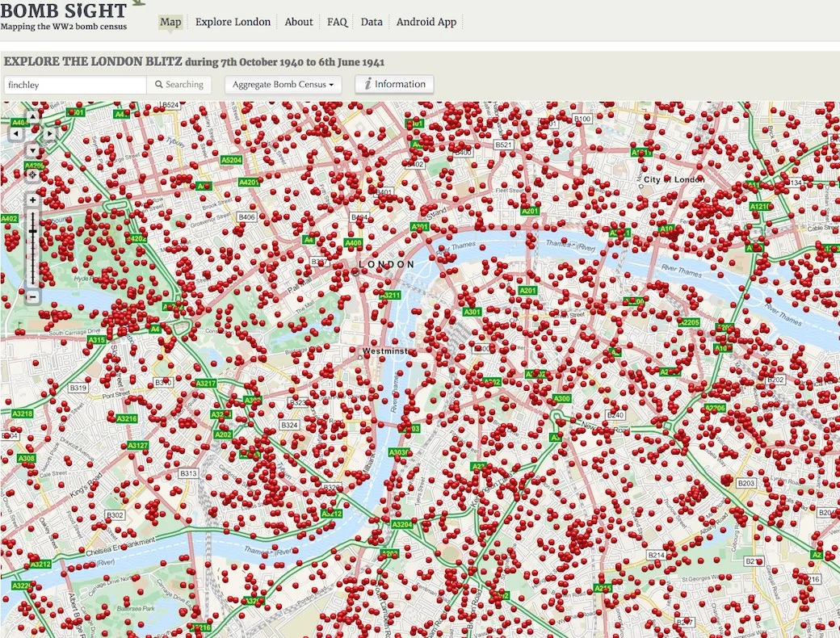Zoom out using the minus button
Screen dimensions: 840x638
click(x=32, y=296)
